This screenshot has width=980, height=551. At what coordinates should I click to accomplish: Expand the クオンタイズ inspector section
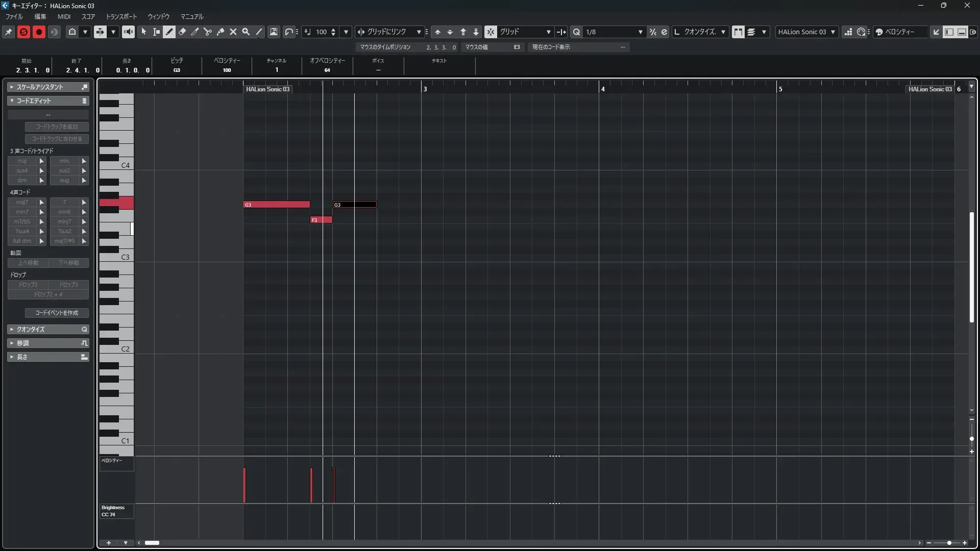point(31,330)
